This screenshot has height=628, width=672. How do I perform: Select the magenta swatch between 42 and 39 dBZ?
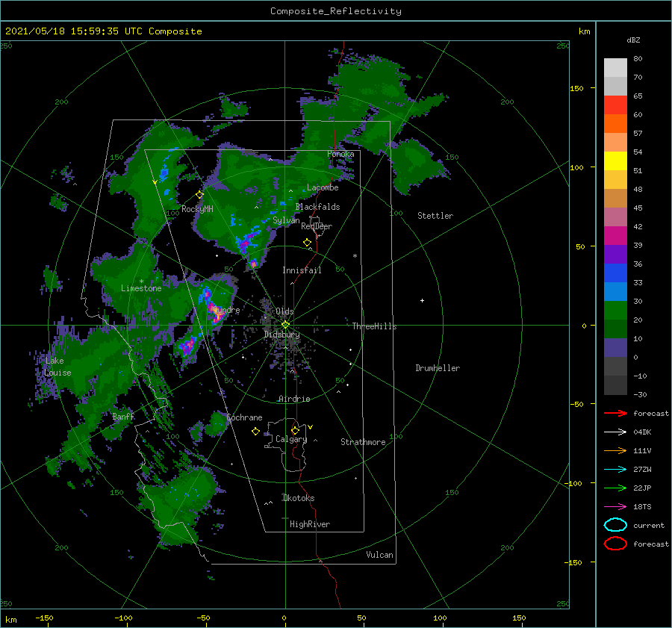point(615,236)
